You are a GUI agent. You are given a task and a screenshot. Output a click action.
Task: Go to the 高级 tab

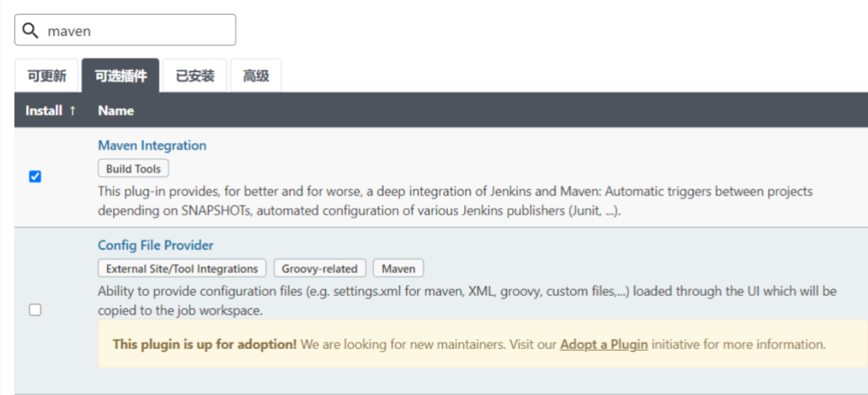pyautogui.click(x=256, y=76)
